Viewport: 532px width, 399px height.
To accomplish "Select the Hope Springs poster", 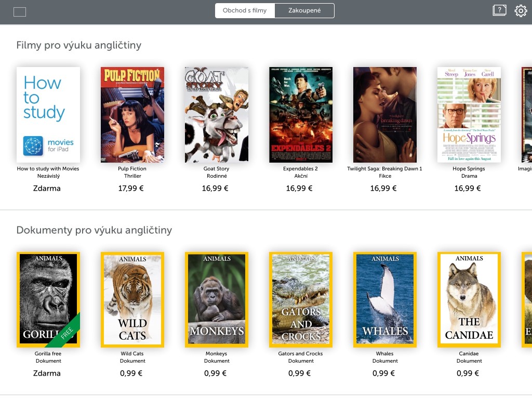I will (x=469, y=115).
